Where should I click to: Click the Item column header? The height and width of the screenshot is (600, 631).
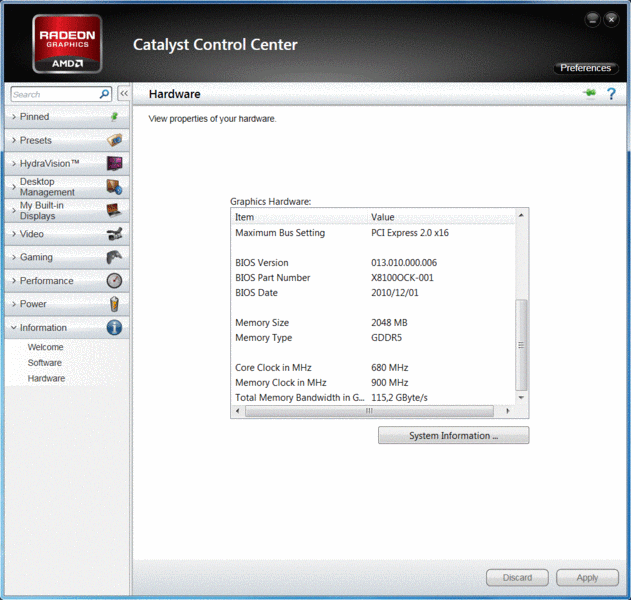click(x=299, y=217)
